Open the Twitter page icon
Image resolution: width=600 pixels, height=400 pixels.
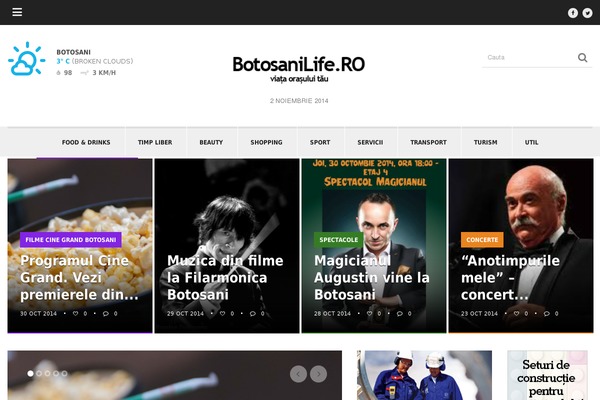(587, 13)
